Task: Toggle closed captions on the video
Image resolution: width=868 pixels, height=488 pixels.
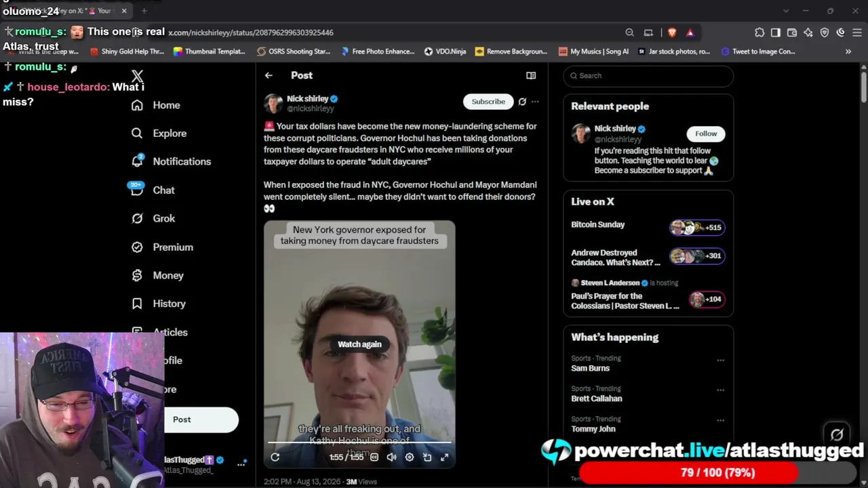Action: tap(374, 457)
